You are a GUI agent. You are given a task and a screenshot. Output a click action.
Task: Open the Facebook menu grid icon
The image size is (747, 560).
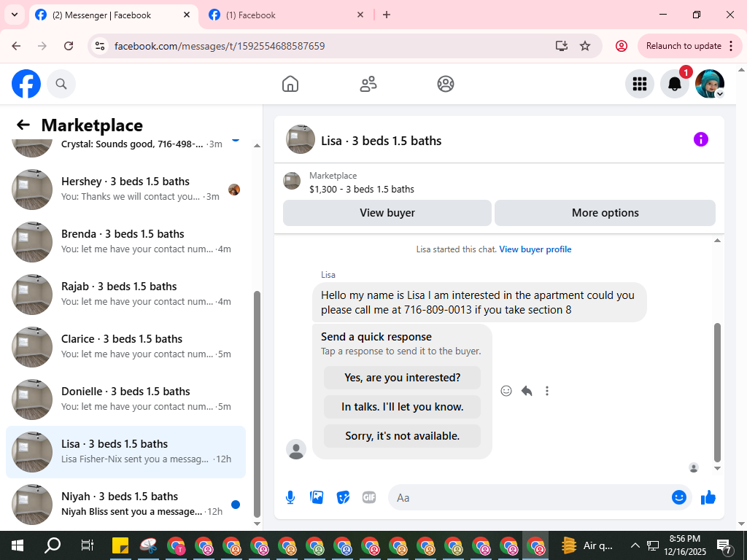639,84
